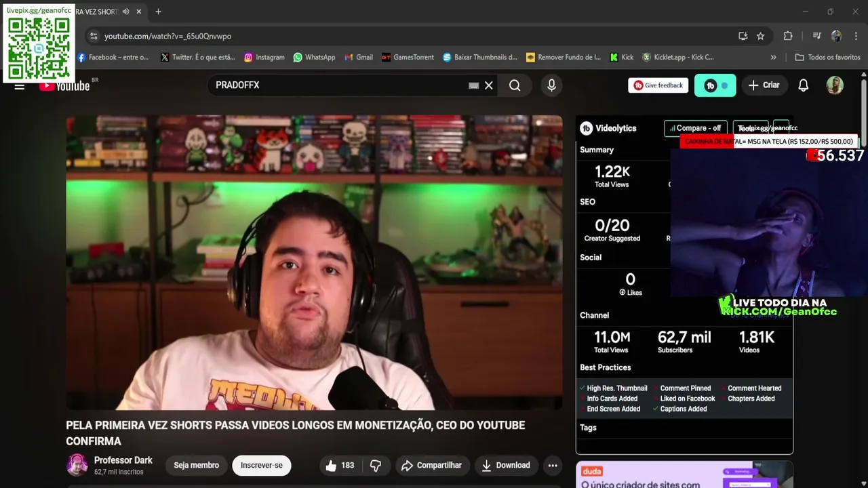868x488 pixels.
Task: Open the duda ad thumbnail
Action: click(x=684, y=474)
